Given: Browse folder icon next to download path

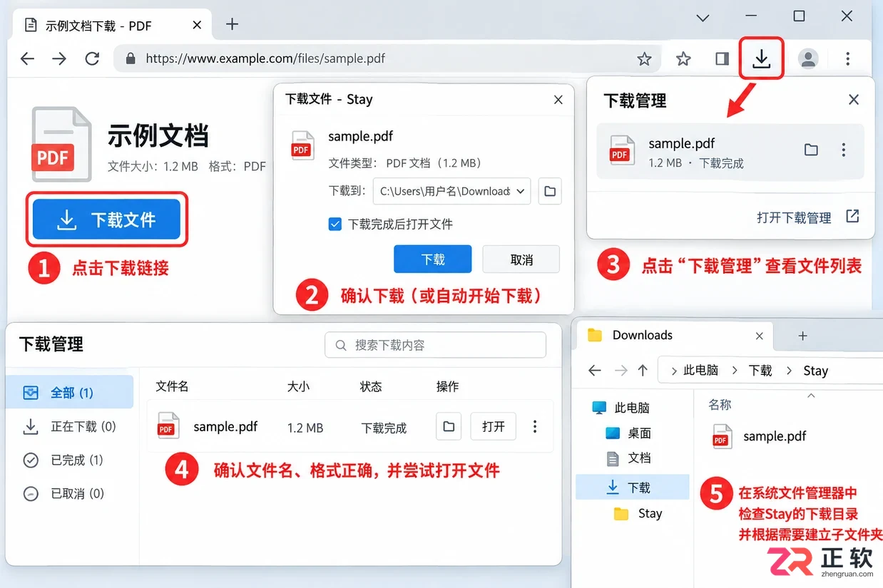Looking at the screenshot, I should tap(550, 191).
